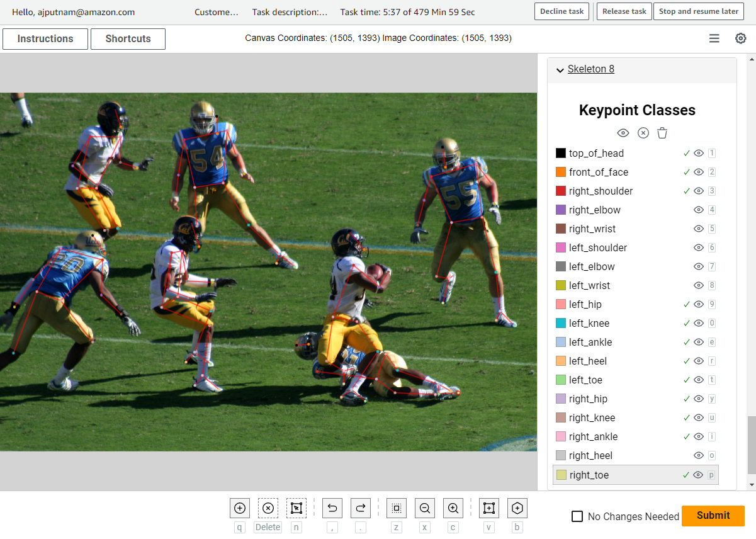Select the dashed-box selection tool (n)
This screenshot has height=539, width=756.
point(296,508)
